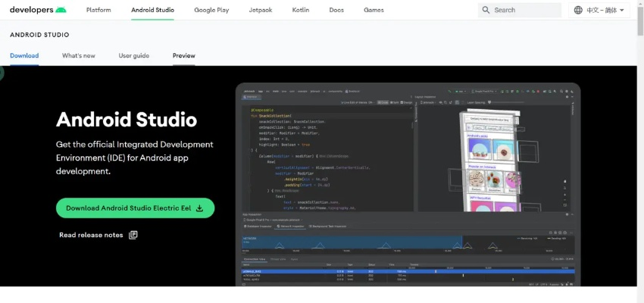Open the Games nav item
Image resolution: width=644 pixels, height=303 pixels.
coord(374,10)
